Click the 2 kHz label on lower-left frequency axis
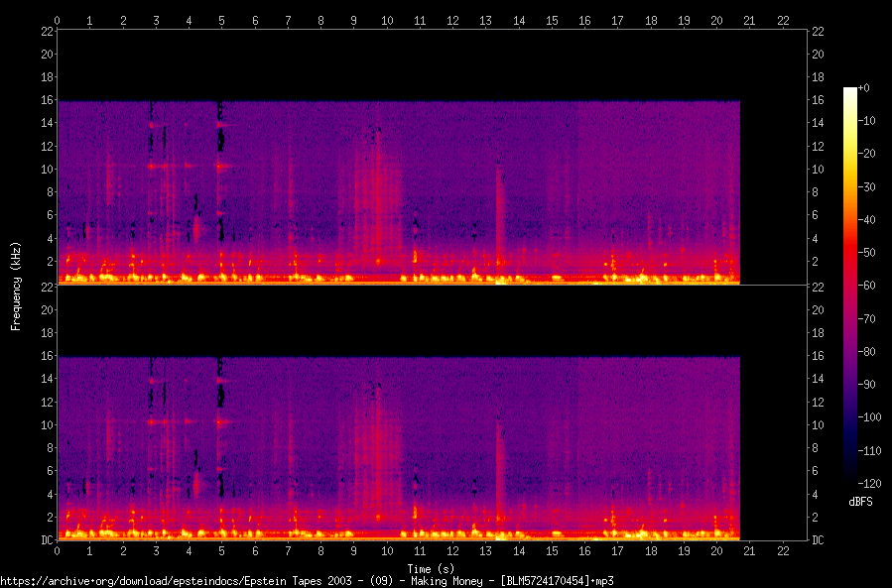This screenshot has width=892, height=588. tap(48, 518)
